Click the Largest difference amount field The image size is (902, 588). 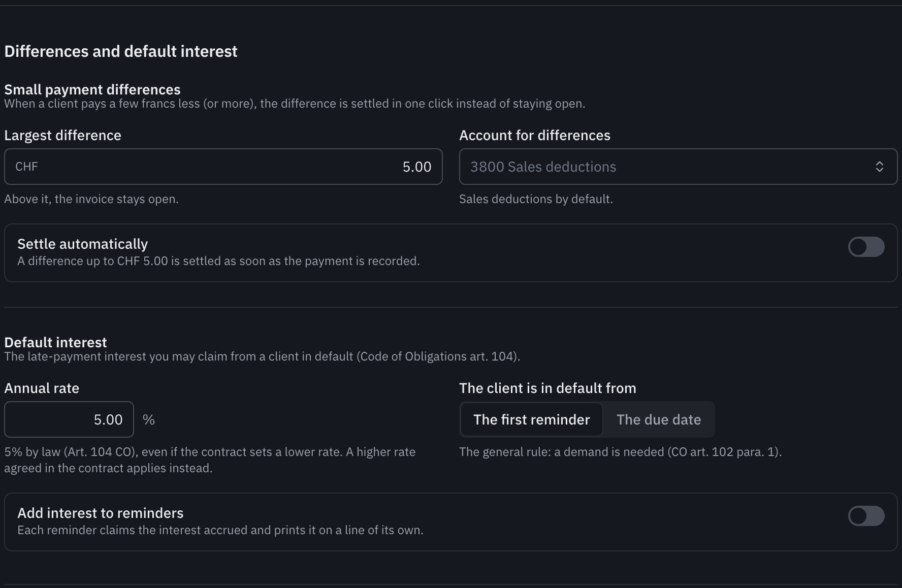pos(223,167)
